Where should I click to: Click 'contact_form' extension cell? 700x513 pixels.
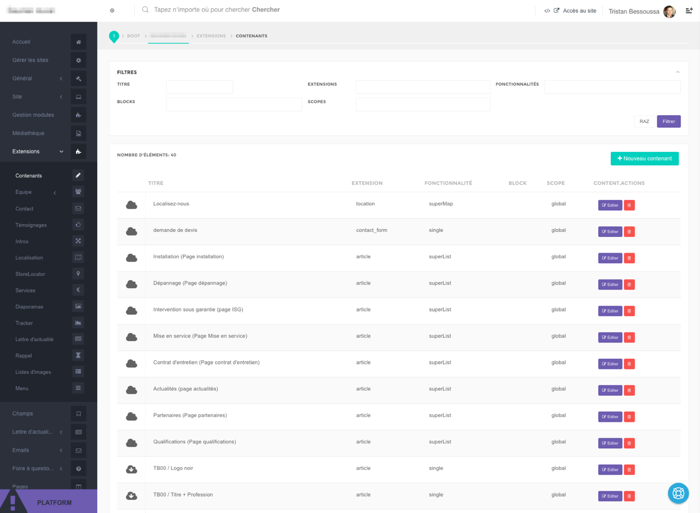(371, 230)
